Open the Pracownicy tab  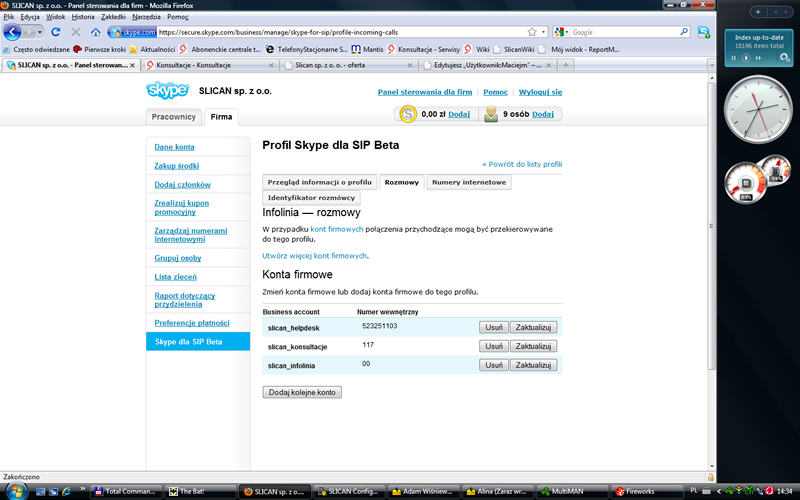[x=174, y=117]
